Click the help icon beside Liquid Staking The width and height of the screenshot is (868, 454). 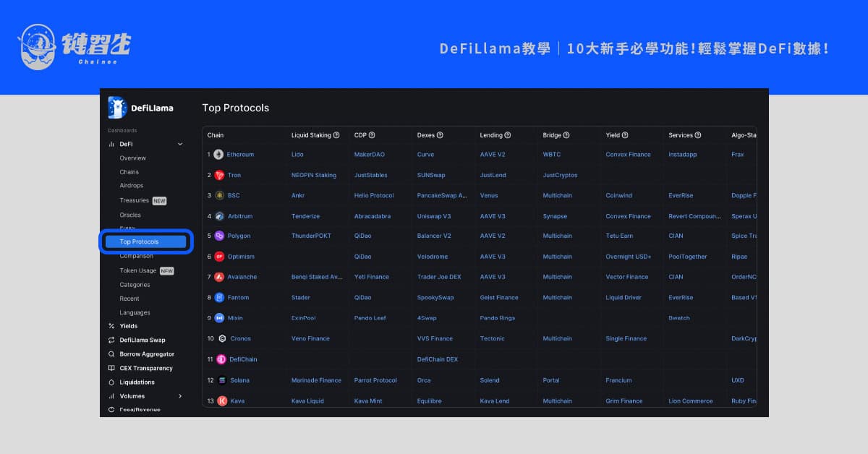(x=336, y=135)
